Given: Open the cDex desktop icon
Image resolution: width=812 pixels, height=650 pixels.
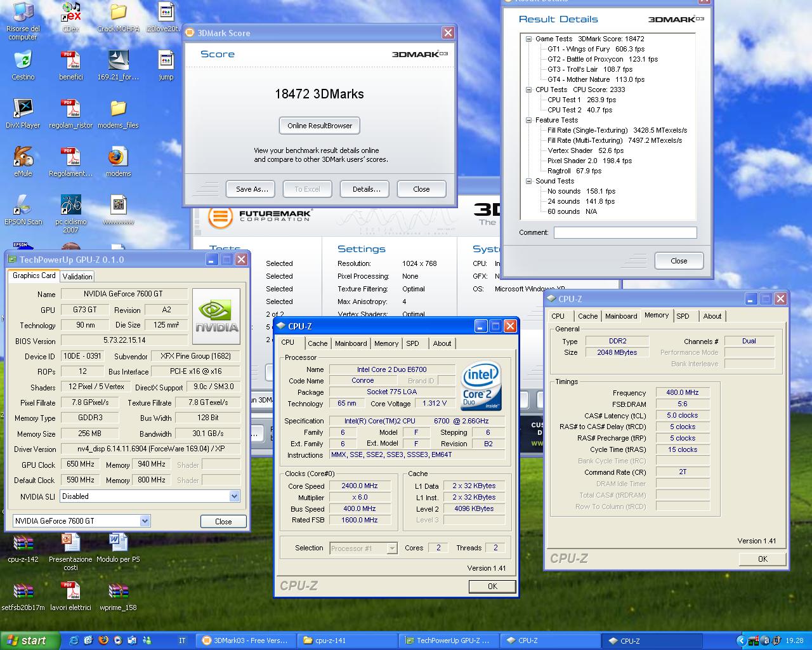Looking at the screenshot, I should pos(71,18).
